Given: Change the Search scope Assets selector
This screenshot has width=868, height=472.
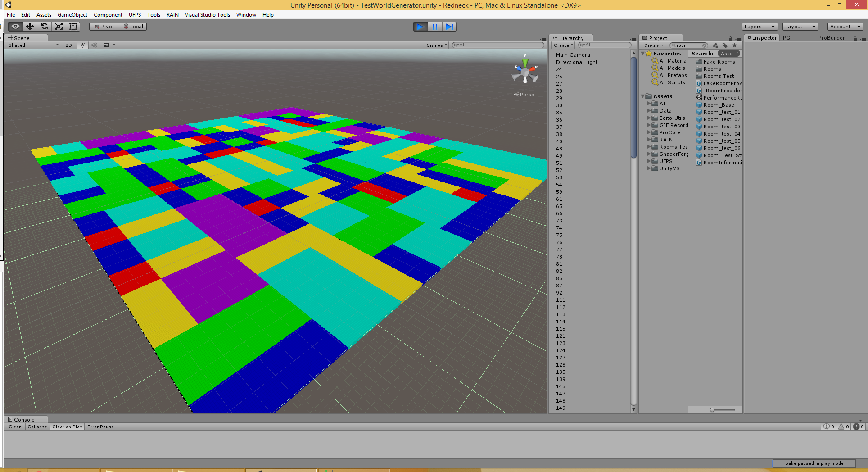Looking at the screenshot, I should (x=729, y=54).
